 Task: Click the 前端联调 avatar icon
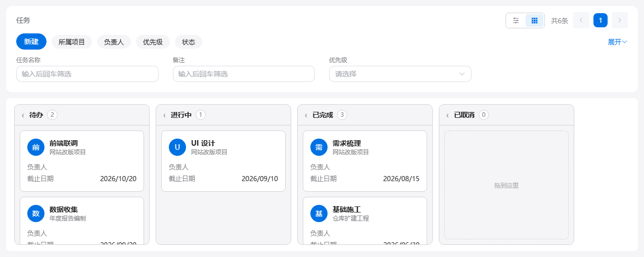coord(36,147)
